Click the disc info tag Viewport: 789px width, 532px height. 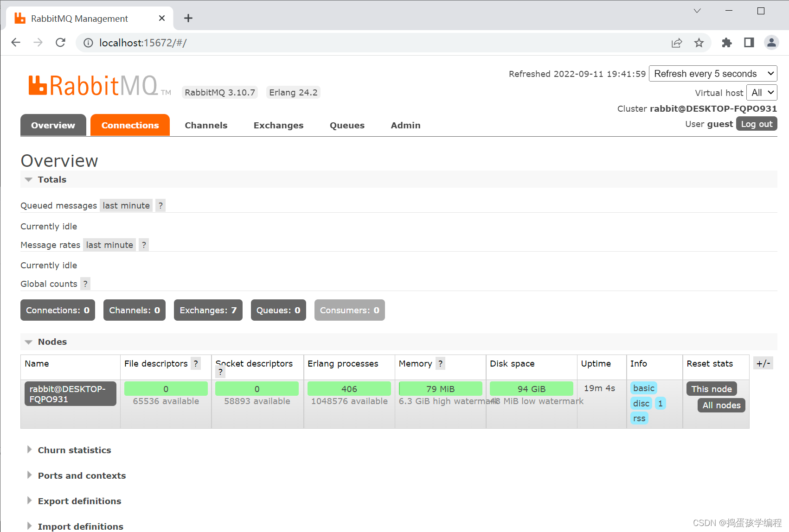pyautogui.click(x=641, y=403)
